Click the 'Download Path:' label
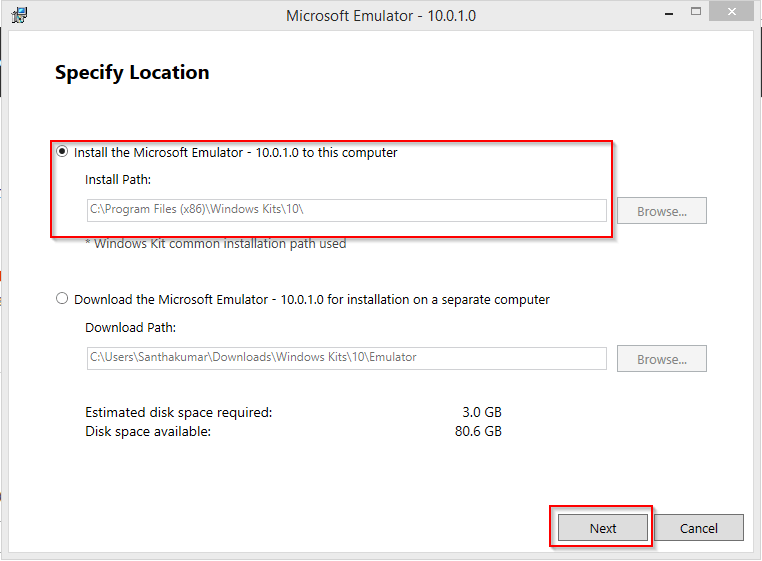Image resolution: width=762 pixels, height=561 pixels. [130, 328]
